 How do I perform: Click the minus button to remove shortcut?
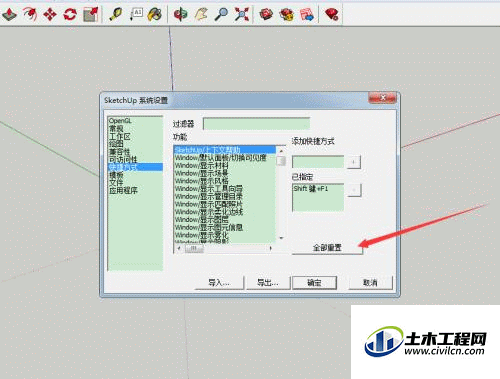pyautogui.click(x=354, y=190)
